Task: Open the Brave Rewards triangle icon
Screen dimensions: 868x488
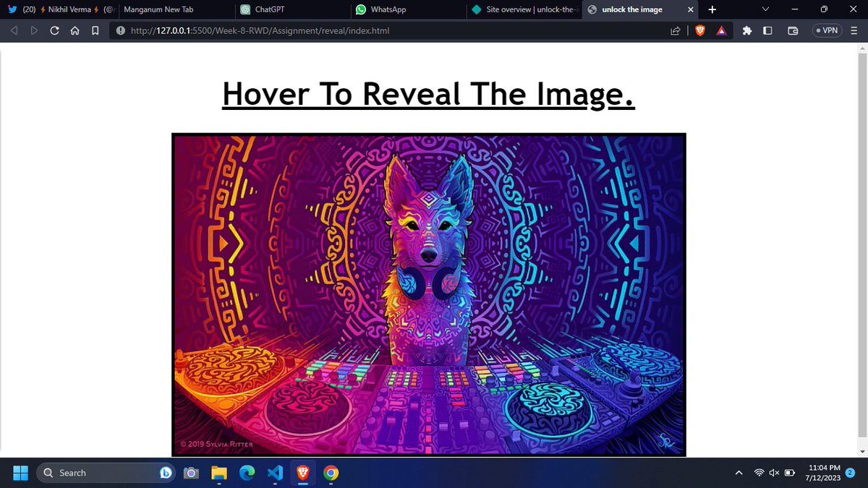Action: point(721,31)
